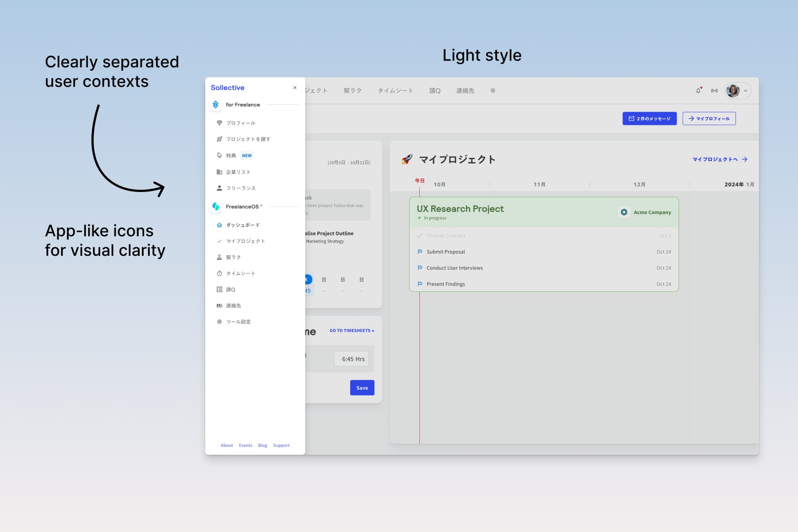Toggle the Finalise Contract completion checkmark

click(420, 235)
